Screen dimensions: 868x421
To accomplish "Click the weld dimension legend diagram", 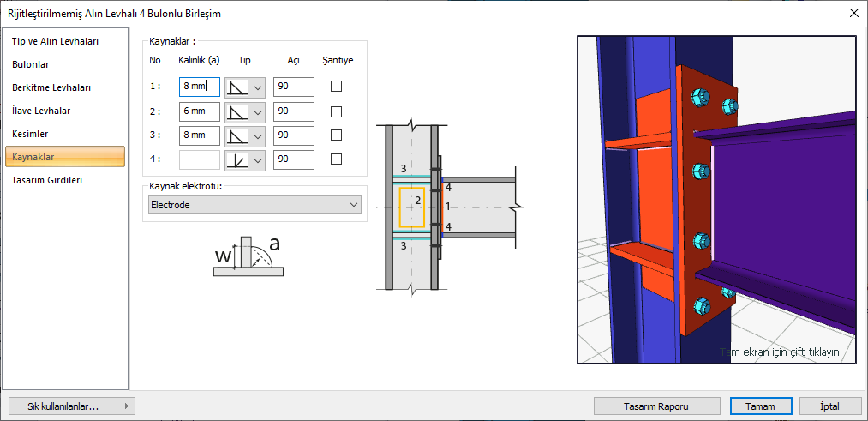I will click(x=248, y=256).
